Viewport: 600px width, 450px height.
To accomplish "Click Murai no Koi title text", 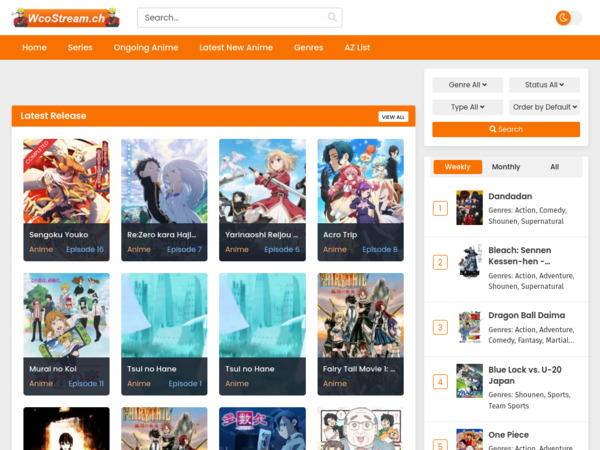I will click(x=53, y=369).
